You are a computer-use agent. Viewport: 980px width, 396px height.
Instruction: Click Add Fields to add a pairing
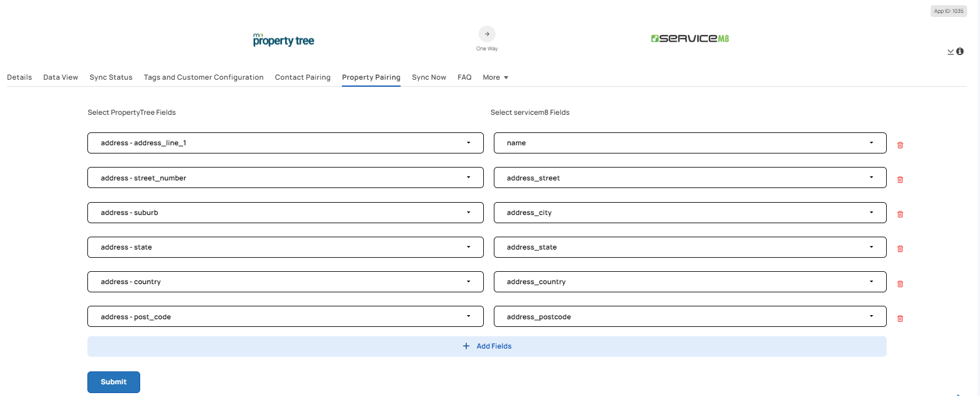point(487,346)
